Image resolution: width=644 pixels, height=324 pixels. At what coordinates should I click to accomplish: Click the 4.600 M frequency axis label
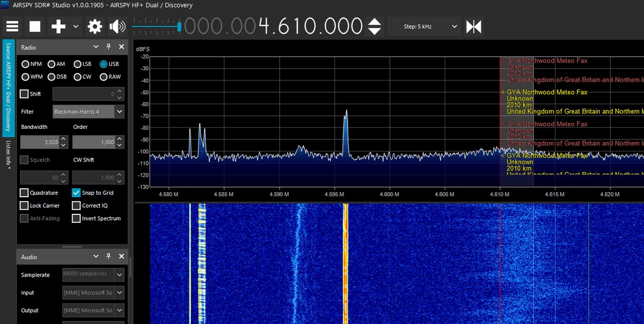pyautogui.click(x=389, y=194)
